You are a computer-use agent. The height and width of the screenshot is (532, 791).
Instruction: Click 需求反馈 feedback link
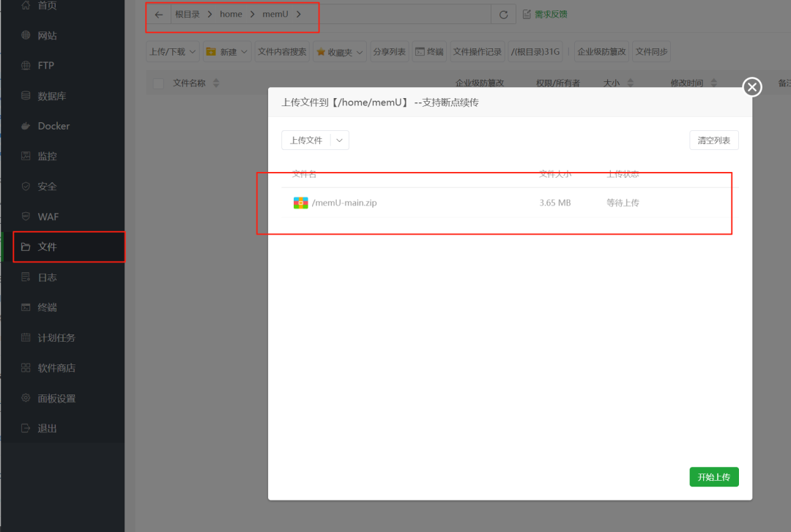pyautogui.click(x=545, y=14)
